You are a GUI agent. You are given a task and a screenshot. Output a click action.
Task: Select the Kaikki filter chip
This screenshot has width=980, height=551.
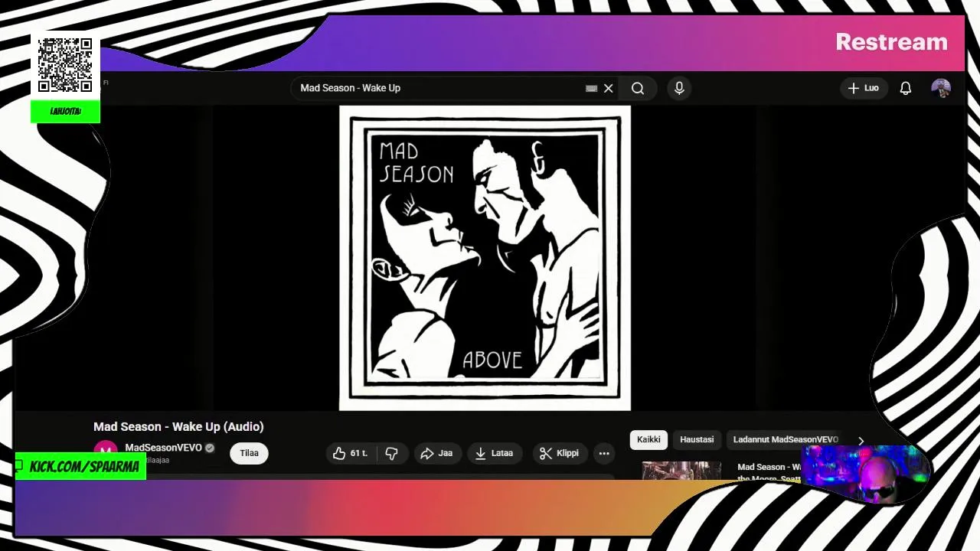pyautogui.click(x=648, y=439)
